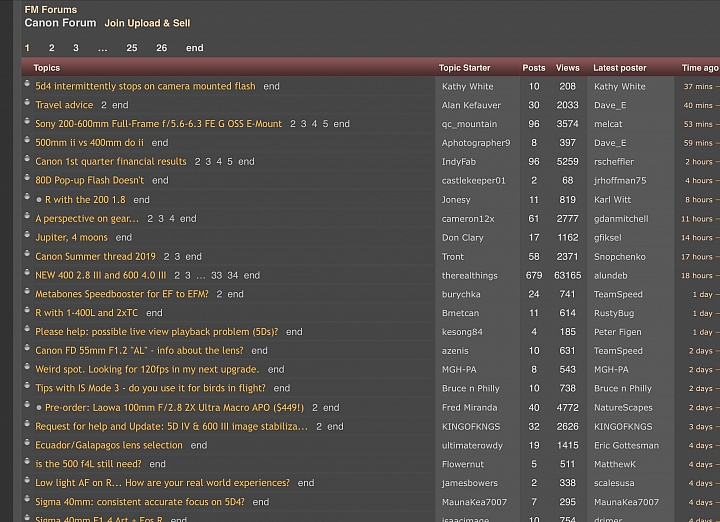The width and height of the screenshot is (720, 522).
Task: Go to page 2 of Metabones Speedbooster topic
Action: (219, 294)
